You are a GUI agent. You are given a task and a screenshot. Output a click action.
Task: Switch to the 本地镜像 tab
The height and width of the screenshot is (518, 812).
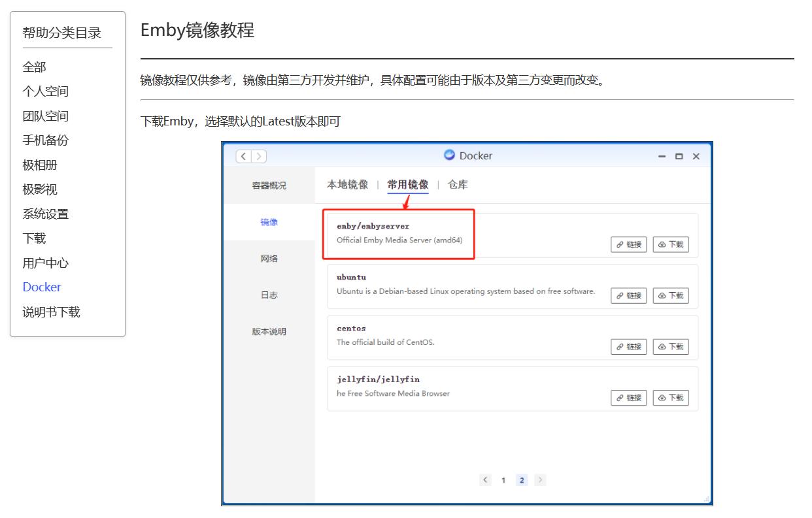point(346,184)
